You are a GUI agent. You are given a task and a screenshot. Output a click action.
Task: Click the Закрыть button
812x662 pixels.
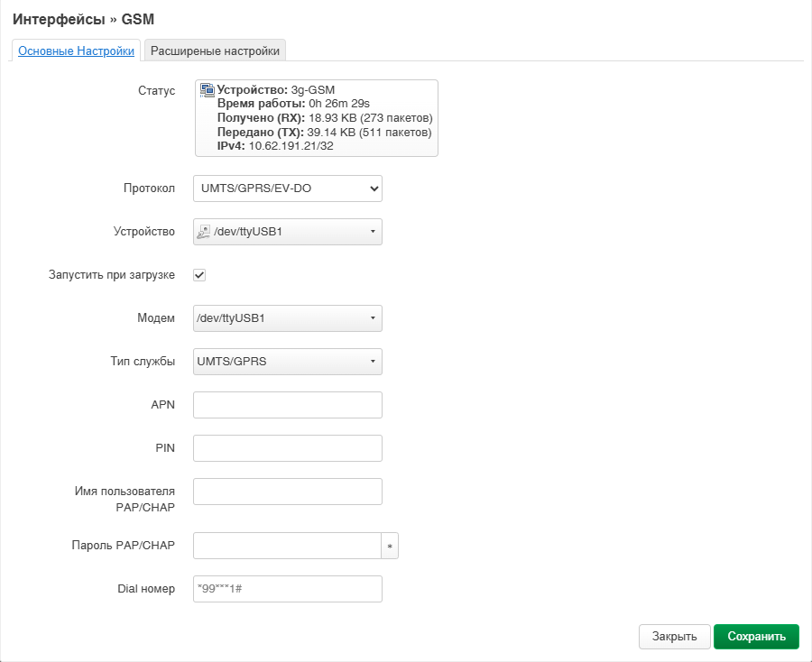(x=674, y=636)
